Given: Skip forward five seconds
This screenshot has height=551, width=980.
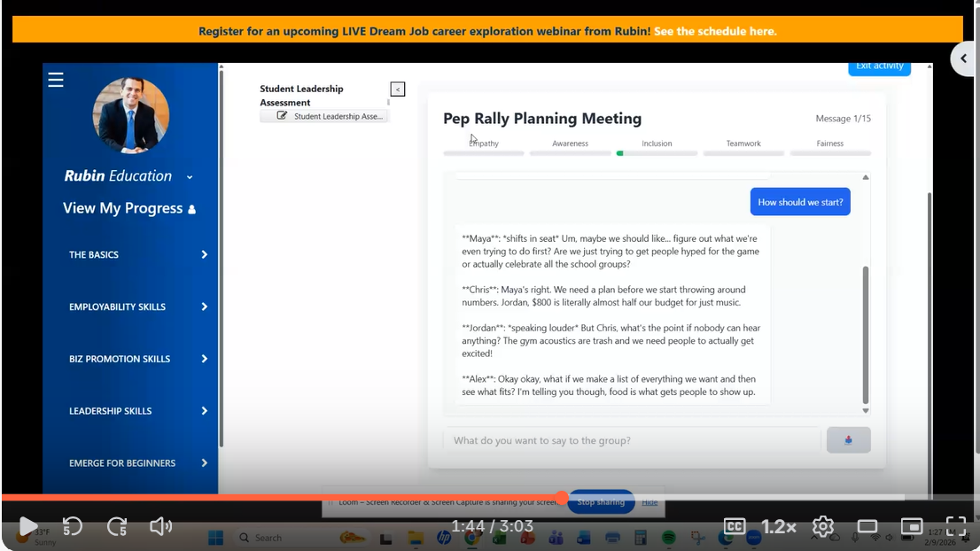Looking at the screenshot, I should coord(117,526).
